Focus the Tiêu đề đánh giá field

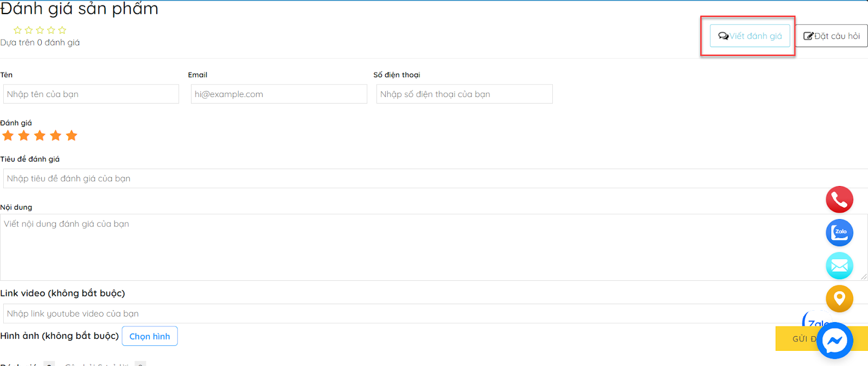tap(436, 178)
